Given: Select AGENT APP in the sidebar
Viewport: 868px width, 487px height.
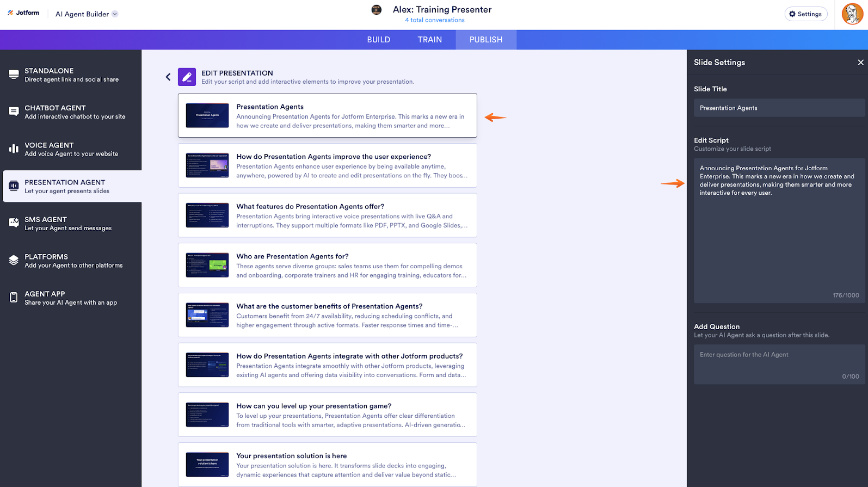Looking at the screenshot, I should (71, 298).
